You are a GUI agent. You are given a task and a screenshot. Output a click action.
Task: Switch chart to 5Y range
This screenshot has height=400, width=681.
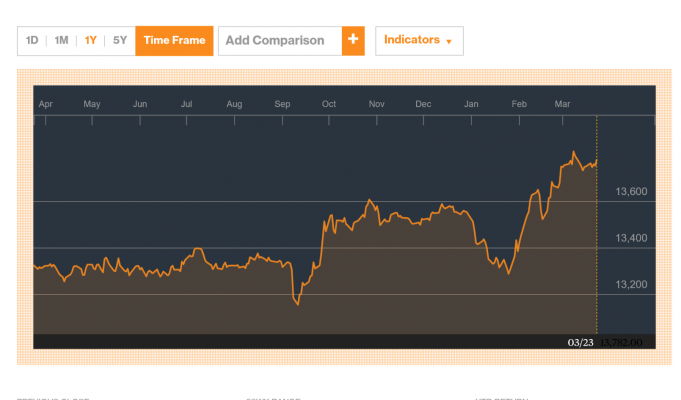point(120,41)
